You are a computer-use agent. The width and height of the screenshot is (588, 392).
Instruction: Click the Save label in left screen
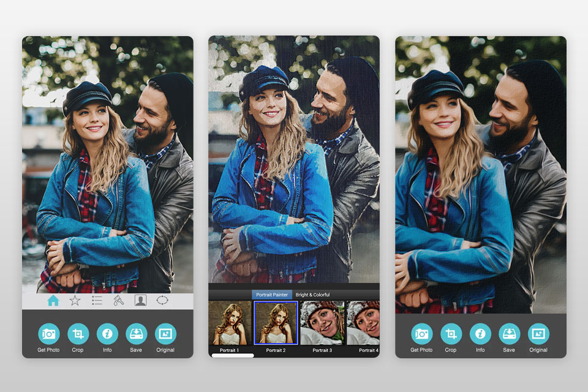tap(136, 350)
